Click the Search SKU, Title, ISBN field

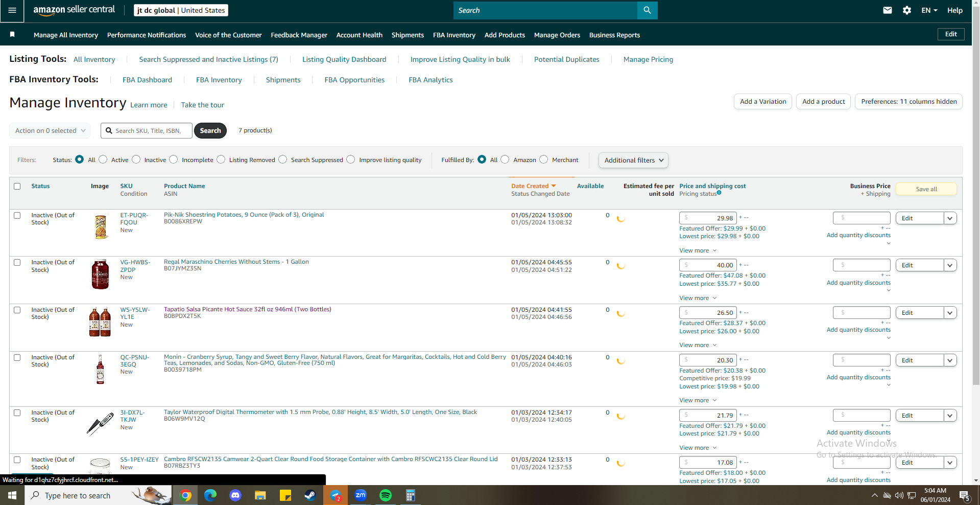[147, 130]
